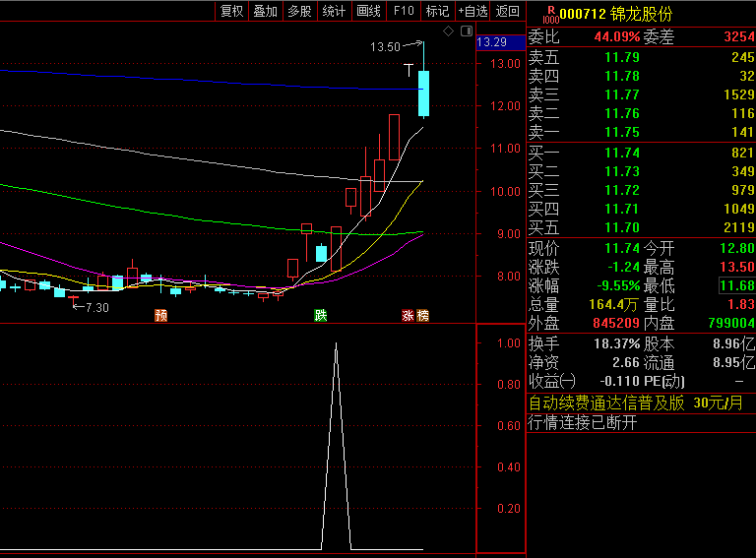Click the 总量 value 164.4万
Image resolution: width=756 pixels, height=558 pixels.
pyautogui.click(x=614, y=305)
